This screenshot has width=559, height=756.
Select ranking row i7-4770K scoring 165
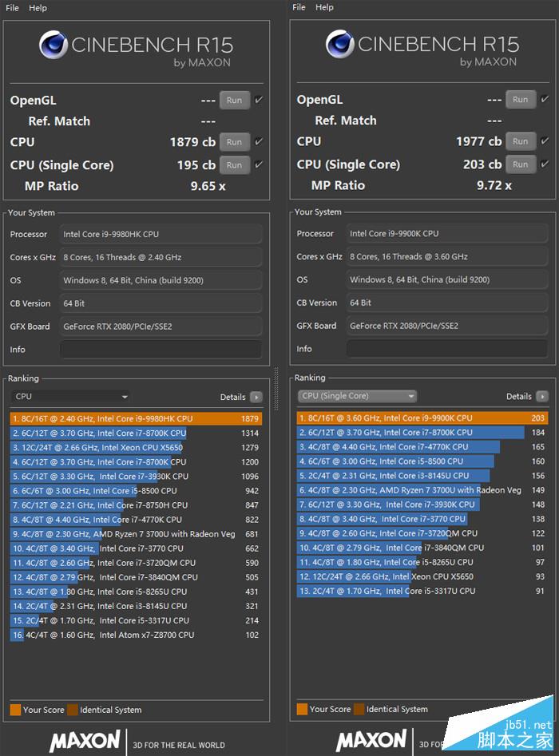click(x=422, y=447)
